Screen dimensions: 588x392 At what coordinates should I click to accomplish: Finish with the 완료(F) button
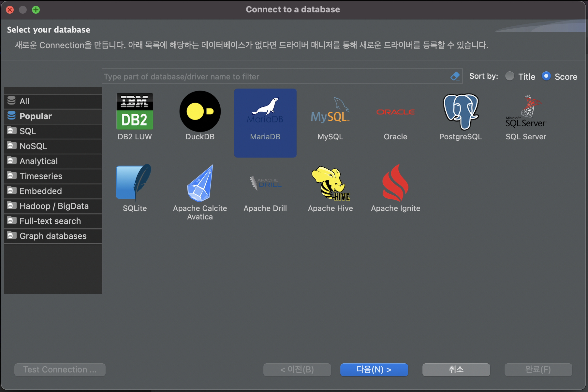point(538,370)
